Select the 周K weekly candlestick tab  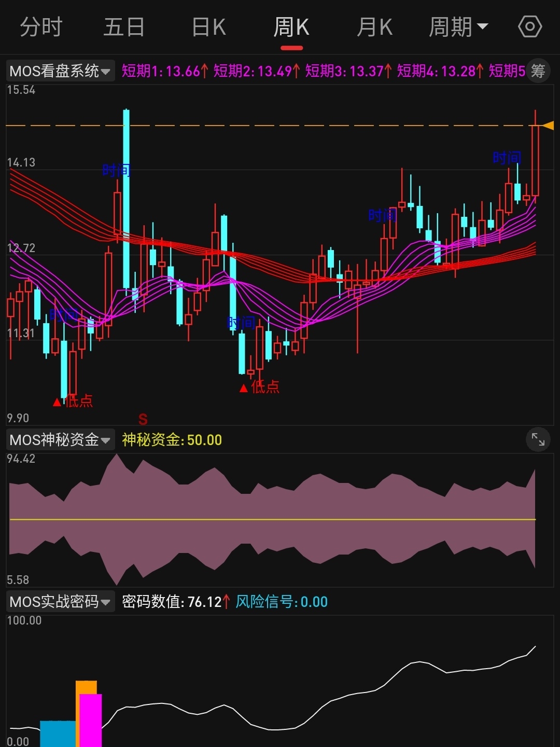pyautogui.click(x=291, y=27)
